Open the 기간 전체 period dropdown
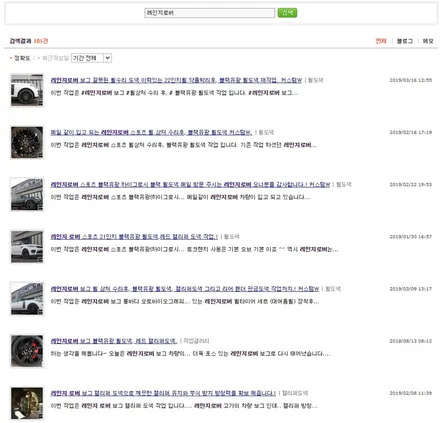Screen dimensions: 440x423 pos(91,58)
